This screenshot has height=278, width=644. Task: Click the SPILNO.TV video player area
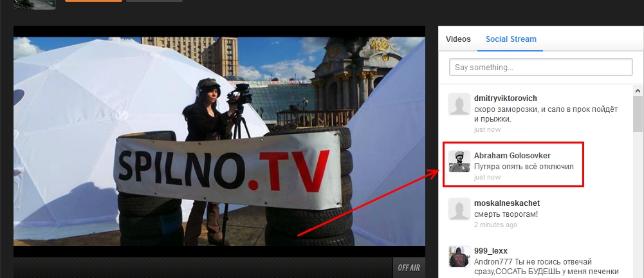click(219, 142)
